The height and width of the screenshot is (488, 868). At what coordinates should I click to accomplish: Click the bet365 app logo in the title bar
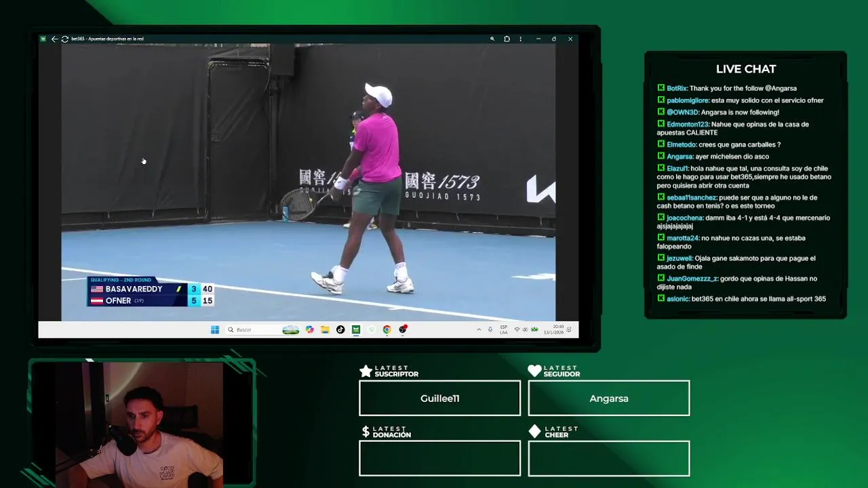tap(43, 39)
